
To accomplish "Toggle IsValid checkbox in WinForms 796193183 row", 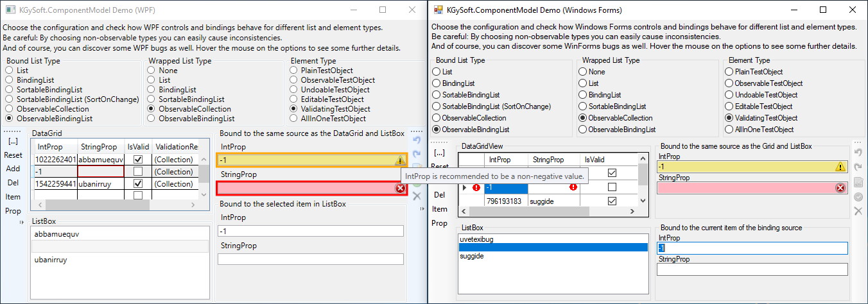I will click(x=612, y=201).
